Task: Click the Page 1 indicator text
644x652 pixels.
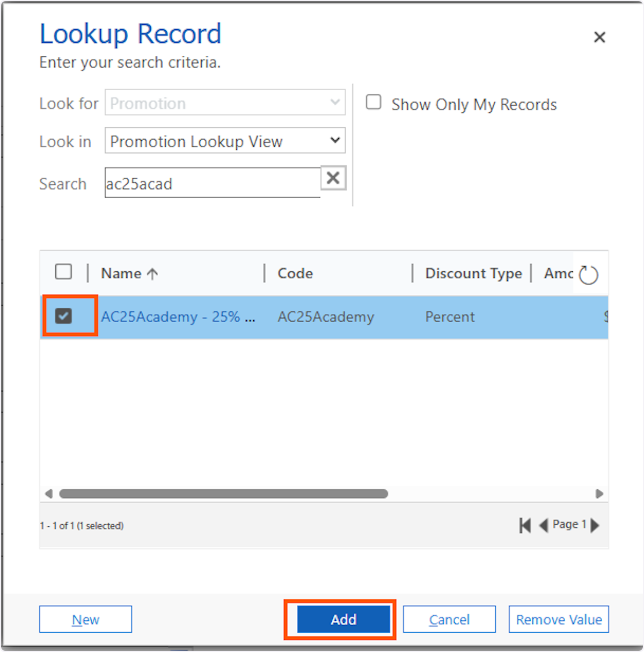Action: (569, 524)
